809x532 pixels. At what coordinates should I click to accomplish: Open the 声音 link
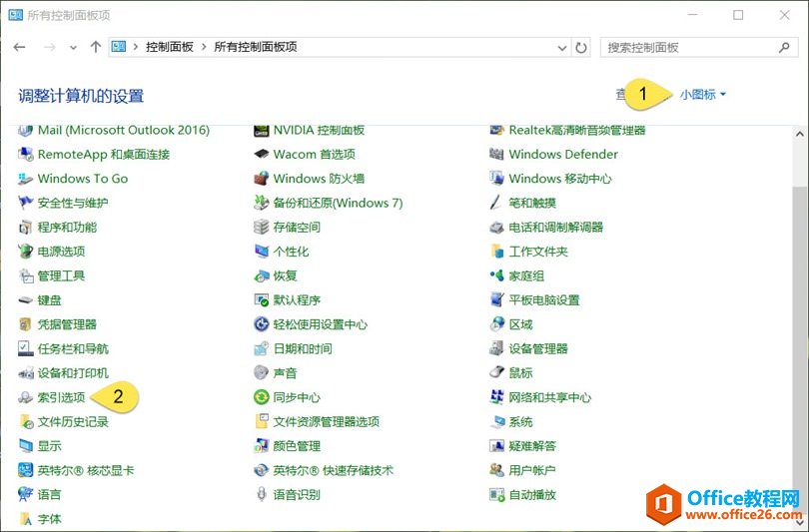point(285,372)
